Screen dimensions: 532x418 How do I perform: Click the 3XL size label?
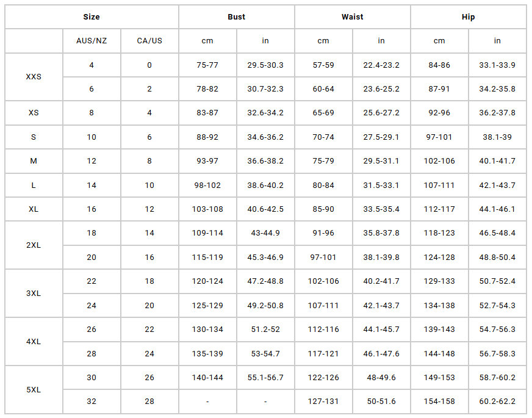point(34,294)
